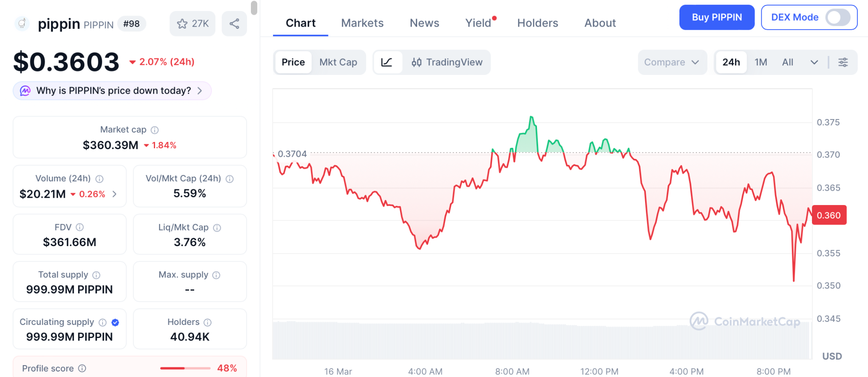Click the Holders info icon
The height and width of the screenshot is (377, 868).
coord(208,322)
